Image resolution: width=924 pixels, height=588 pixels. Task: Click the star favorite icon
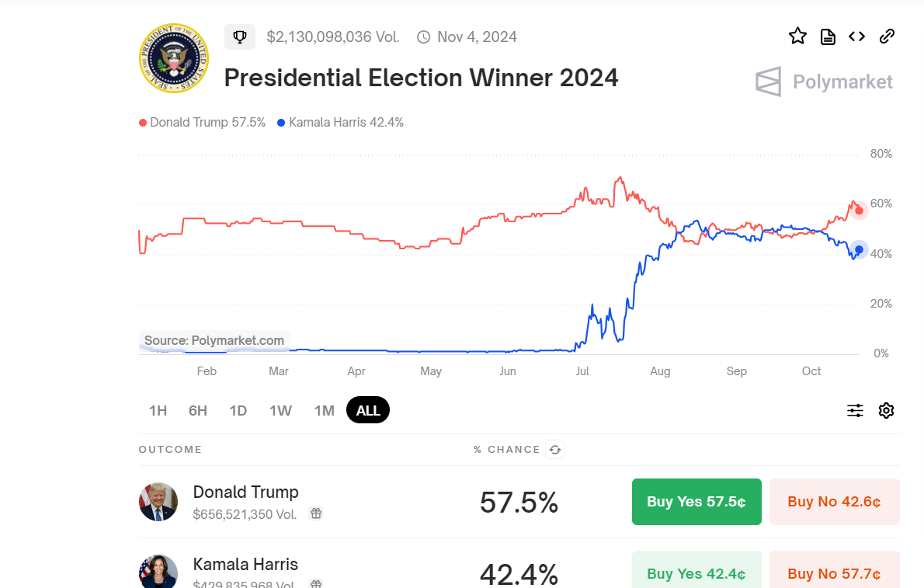pos(797,37)
